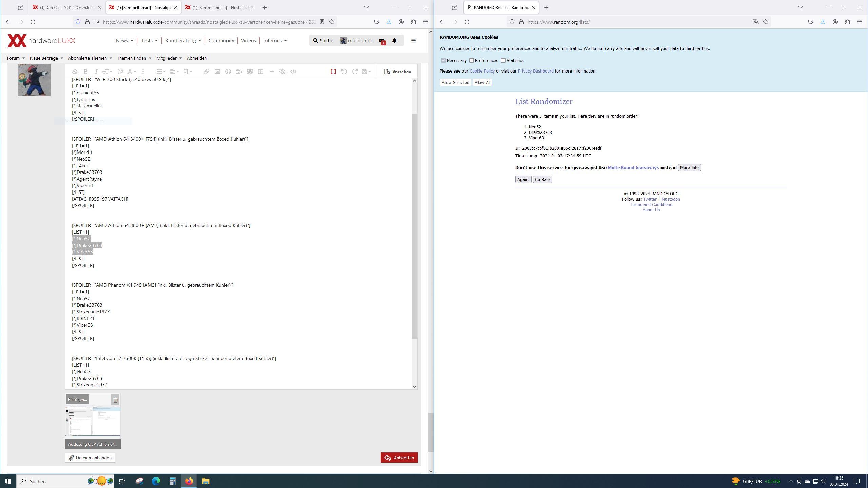
Task: Click the insert image icon
Action: [217, 72]
